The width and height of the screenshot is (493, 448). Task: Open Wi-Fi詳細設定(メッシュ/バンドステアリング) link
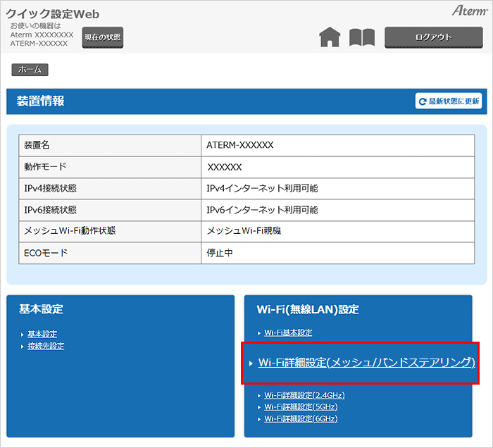click(x=366, y=363)
